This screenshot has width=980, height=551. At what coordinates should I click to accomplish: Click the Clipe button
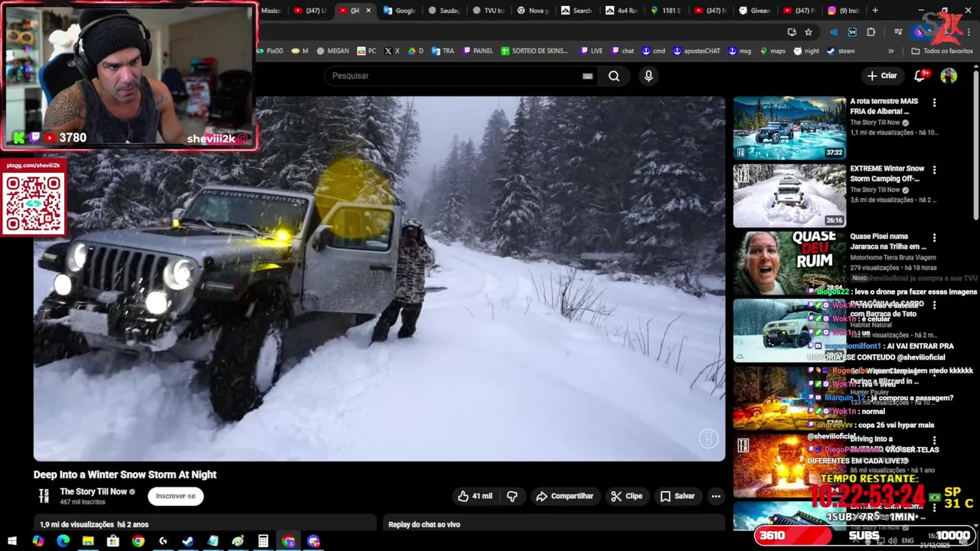[626, 496]
